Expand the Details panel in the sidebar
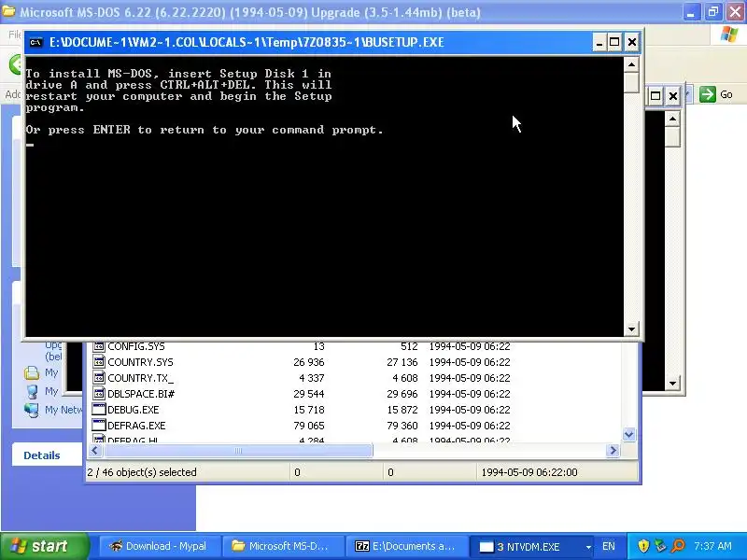 (x=42, y=455)
